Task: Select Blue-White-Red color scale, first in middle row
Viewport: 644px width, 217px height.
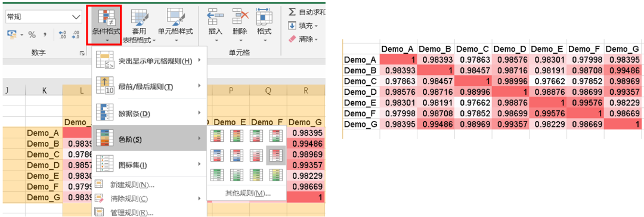Action: click(x=217, y=156)
